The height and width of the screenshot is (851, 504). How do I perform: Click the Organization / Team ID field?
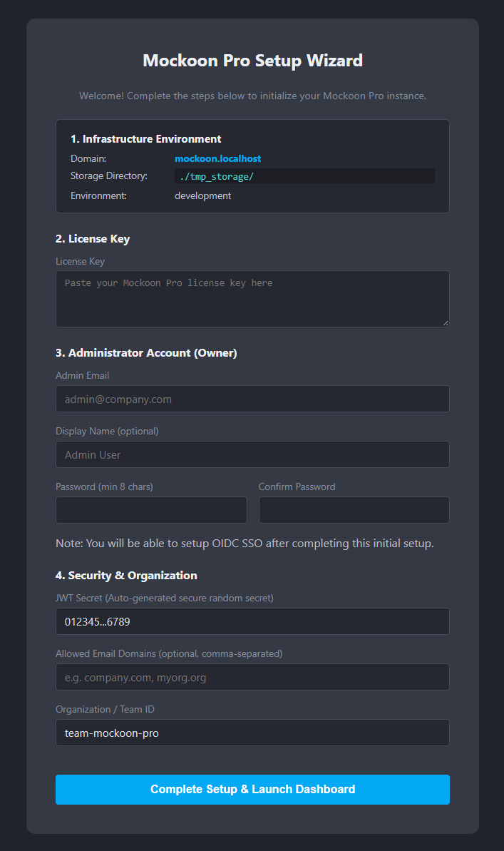point(252,733)
